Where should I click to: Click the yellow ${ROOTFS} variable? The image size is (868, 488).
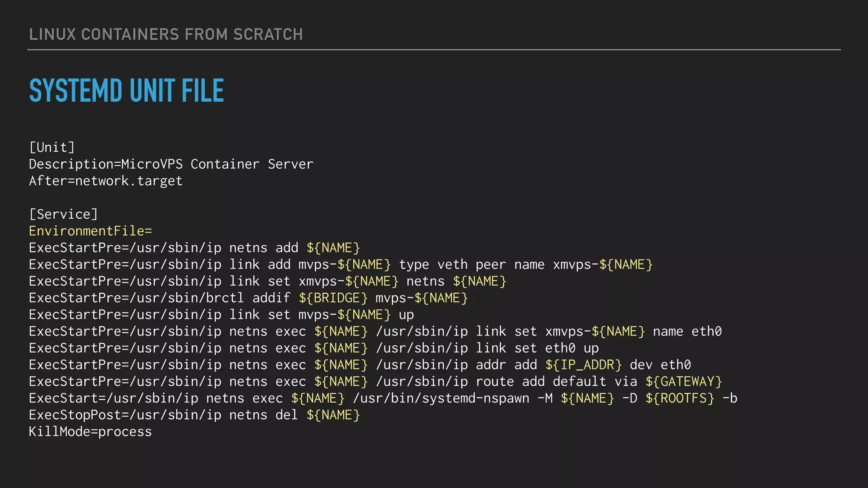pyautogui.click(x=679, y=398)
